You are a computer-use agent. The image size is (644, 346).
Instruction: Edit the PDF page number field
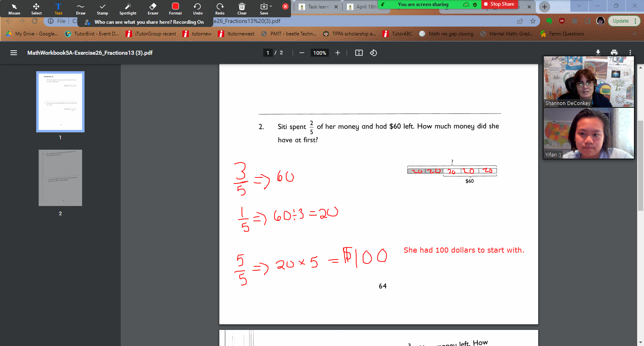coord(268,53)
